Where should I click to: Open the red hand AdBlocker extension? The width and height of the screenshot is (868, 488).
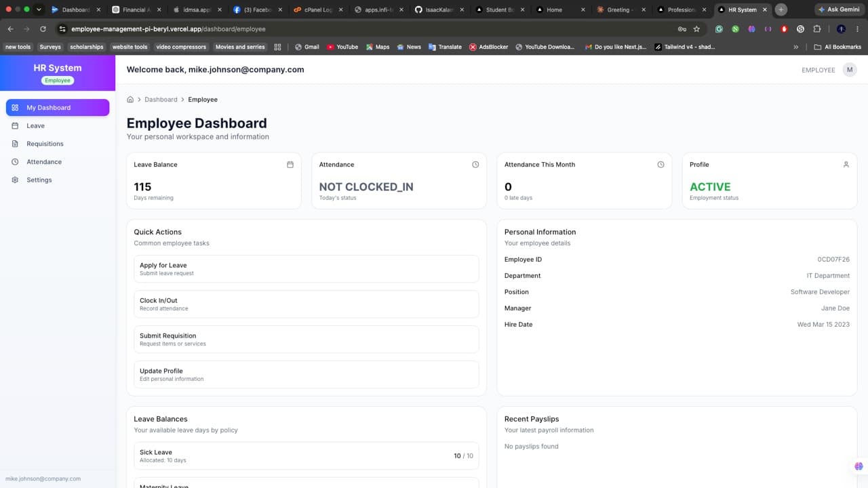(x=784, y=29)
